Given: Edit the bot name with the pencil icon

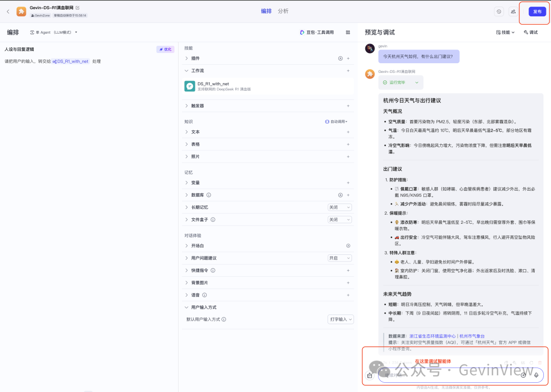Looking at the screenshot, I should tap(78, 8).
